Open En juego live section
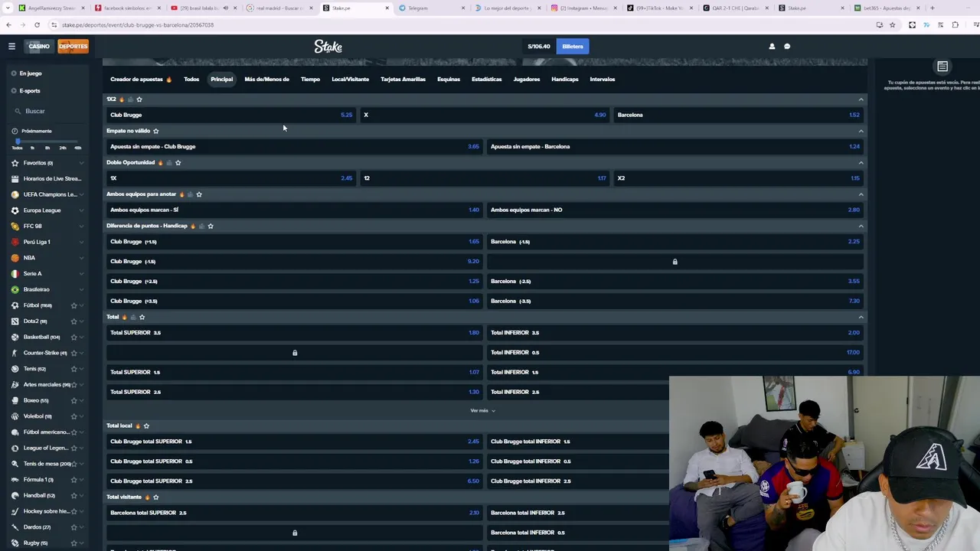The width and height of the screenshot is (980, 551). [31, 73]
